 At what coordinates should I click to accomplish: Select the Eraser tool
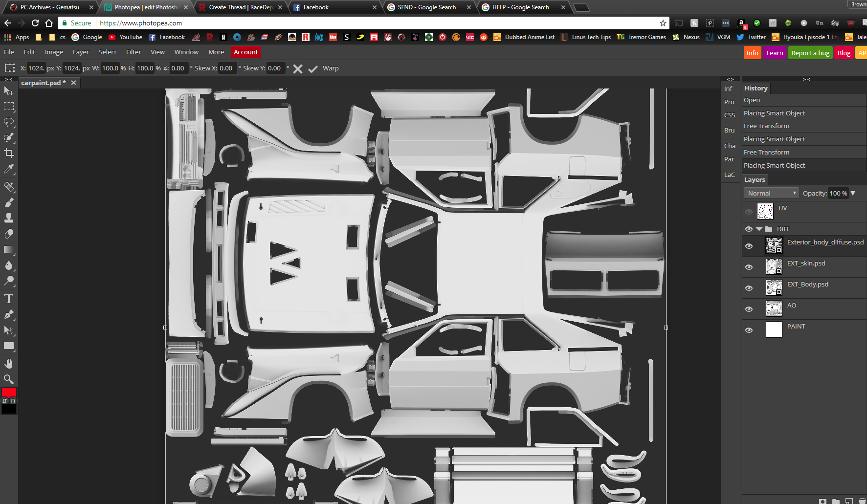9,234
